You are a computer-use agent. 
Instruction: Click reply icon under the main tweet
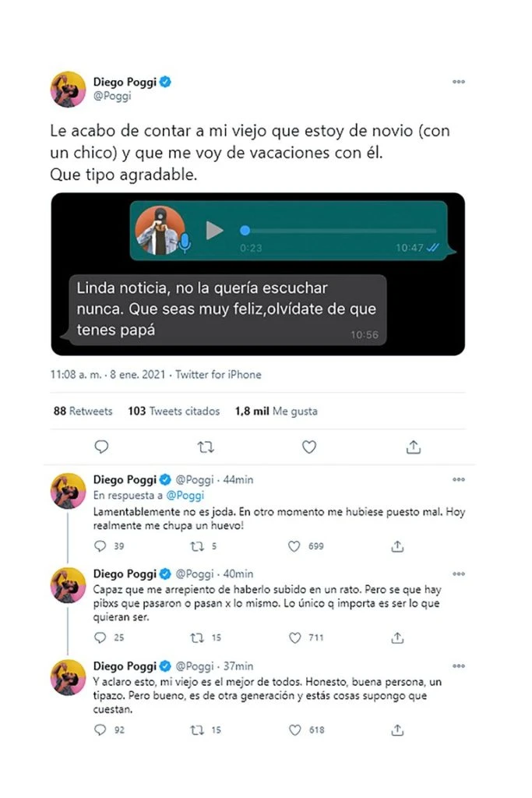coord(100,447)
